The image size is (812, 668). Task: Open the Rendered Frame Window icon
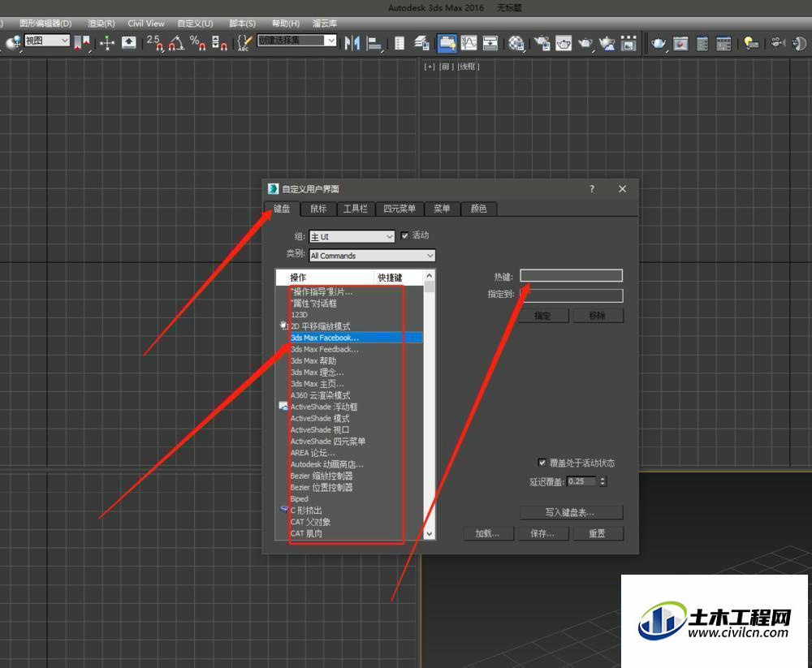tap(564, 42)
